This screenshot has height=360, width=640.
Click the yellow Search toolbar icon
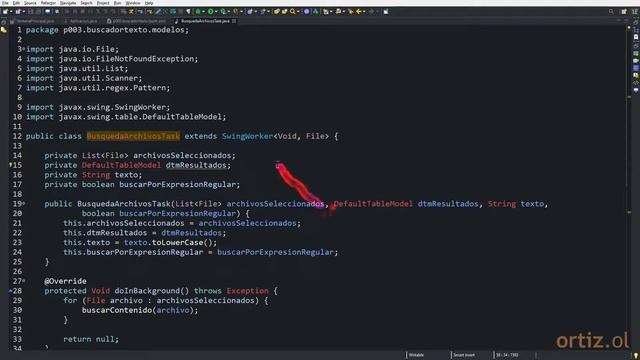point(292,11)
